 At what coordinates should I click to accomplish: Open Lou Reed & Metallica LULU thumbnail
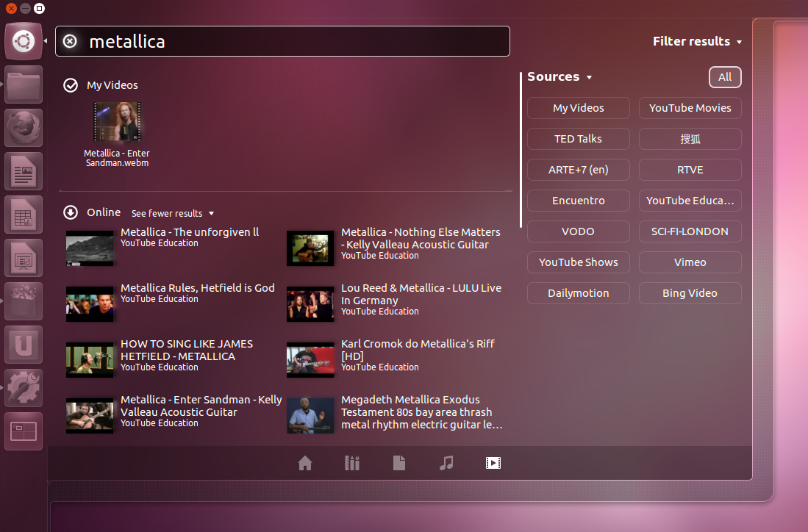[x=310, y=304]
